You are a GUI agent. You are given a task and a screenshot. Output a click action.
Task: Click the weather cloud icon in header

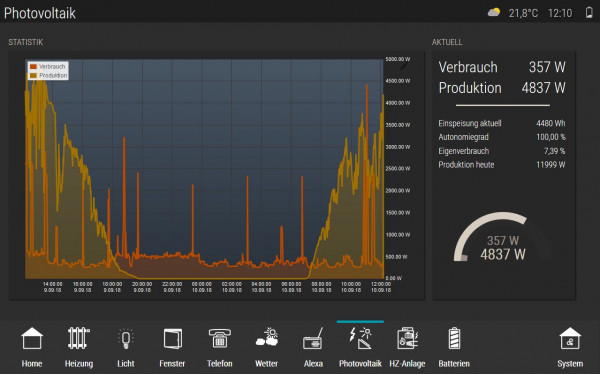click(494, 12)
